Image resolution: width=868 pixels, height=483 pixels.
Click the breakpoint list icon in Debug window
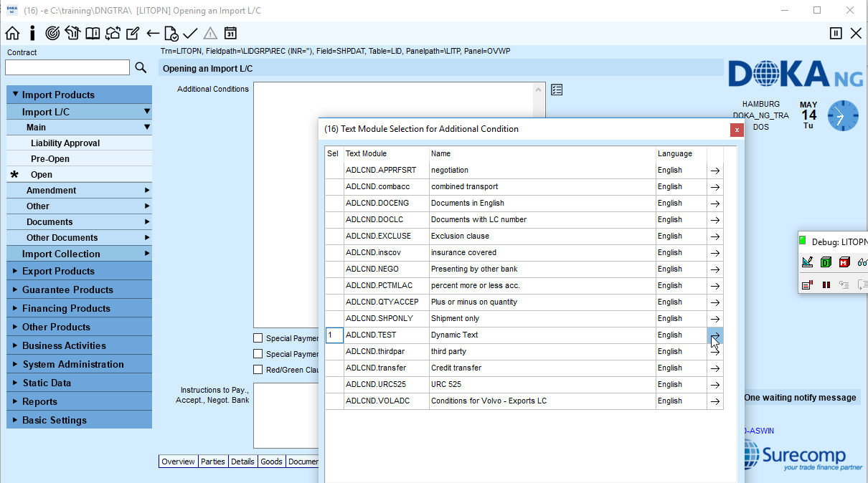(x=807, y=284)
